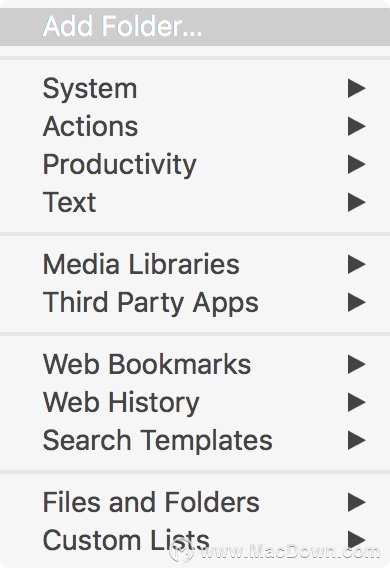Select Media Libraries in the menu
390x568 pixels.
pyautogui.click(x=195, y=264)
